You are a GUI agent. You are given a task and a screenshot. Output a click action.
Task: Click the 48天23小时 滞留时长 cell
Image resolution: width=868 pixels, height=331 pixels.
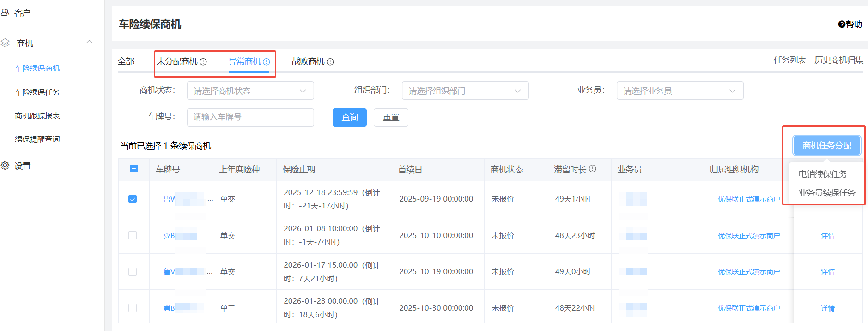click(x=575, y=236)
